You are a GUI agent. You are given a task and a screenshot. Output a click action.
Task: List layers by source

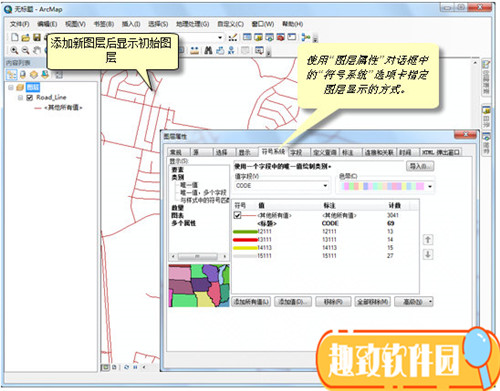(x=23, y=75)
